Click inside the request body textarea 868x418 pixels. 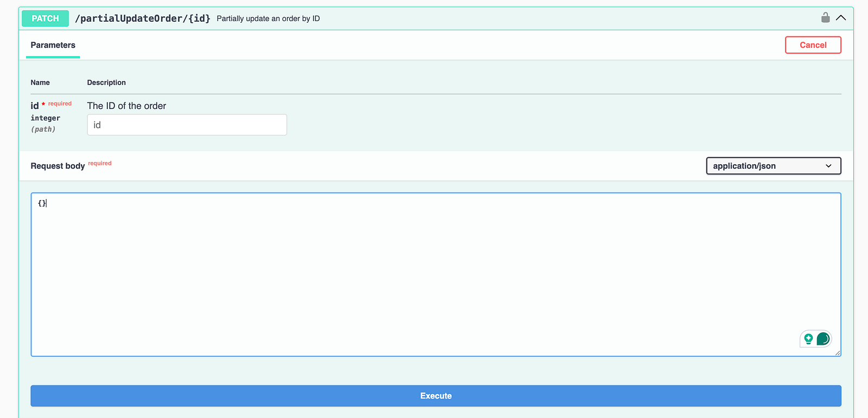click(436, 274)
